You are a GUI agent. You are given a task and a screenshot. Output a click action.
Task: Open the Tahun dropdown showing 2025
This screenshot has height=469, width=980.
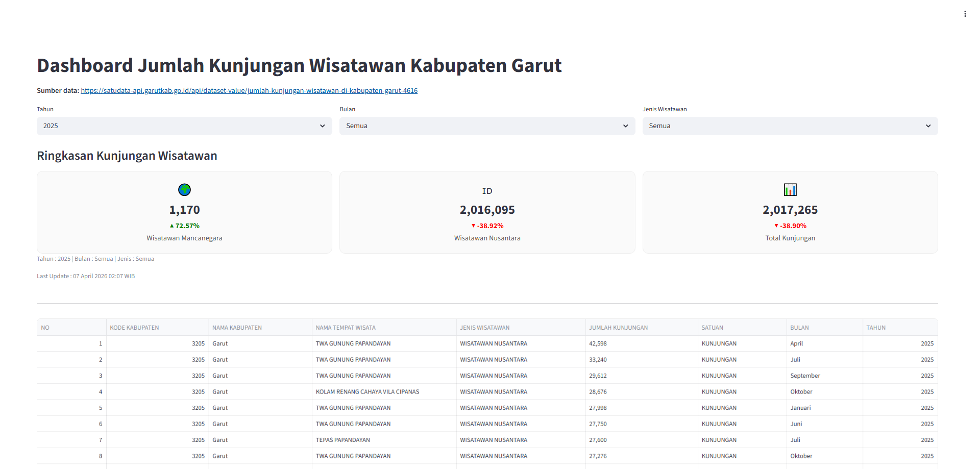click(184, 126)
